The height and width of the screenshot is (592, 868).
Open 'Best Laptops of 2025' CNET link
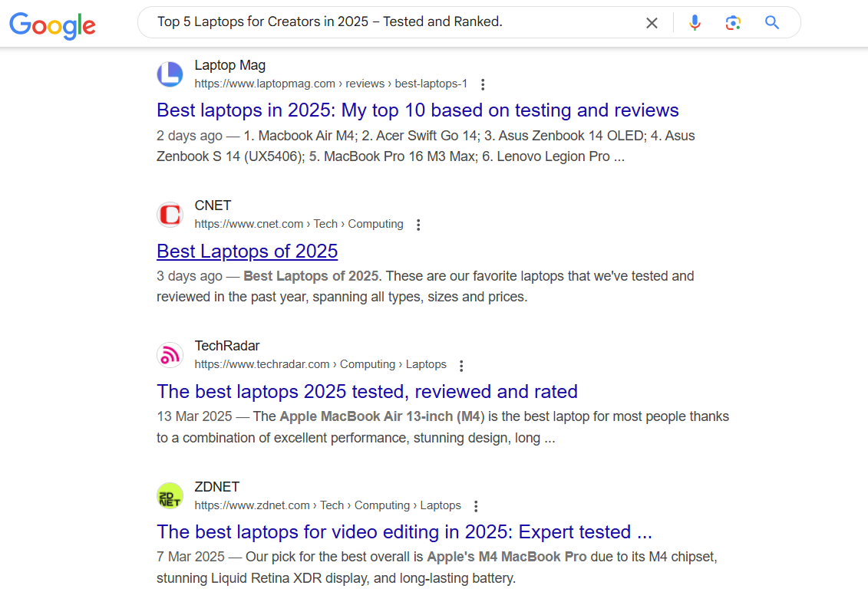point(247,252)
